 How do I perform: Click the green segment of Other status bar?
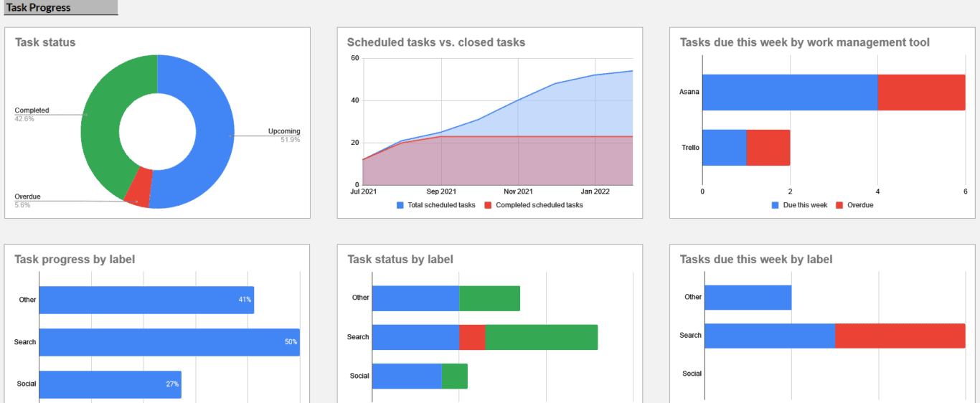coord(489,298)
